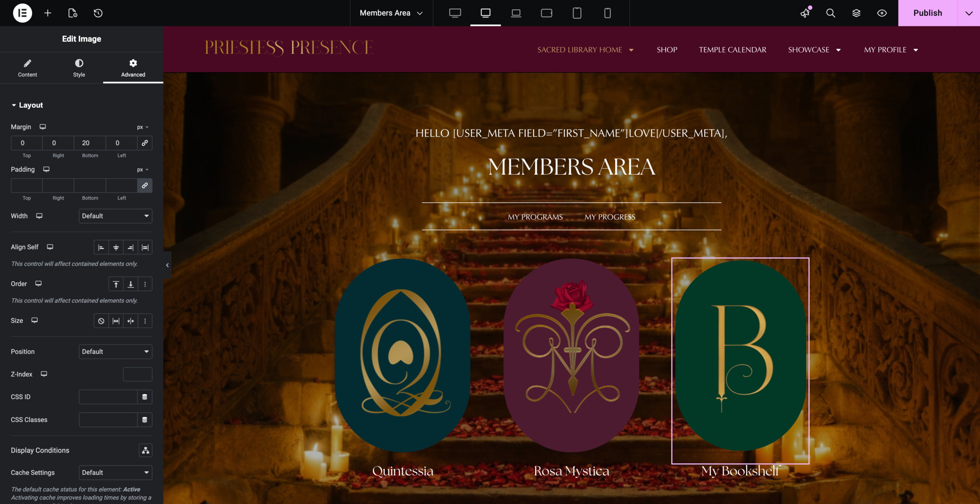Open the history clock icon
Image resolution: width=980 pixels, height=504 pixels.
pyautogui.click(x=98, y=13)
